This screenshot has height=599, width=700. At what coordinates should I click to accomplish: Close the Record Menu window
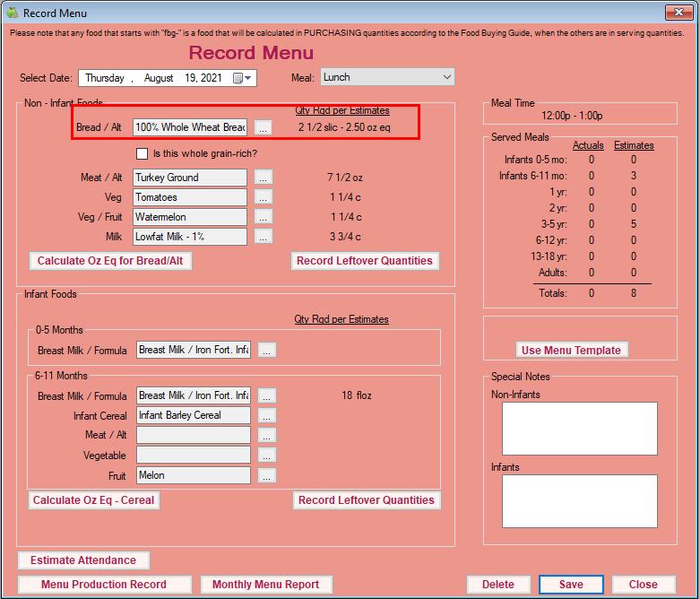point(678,12)
